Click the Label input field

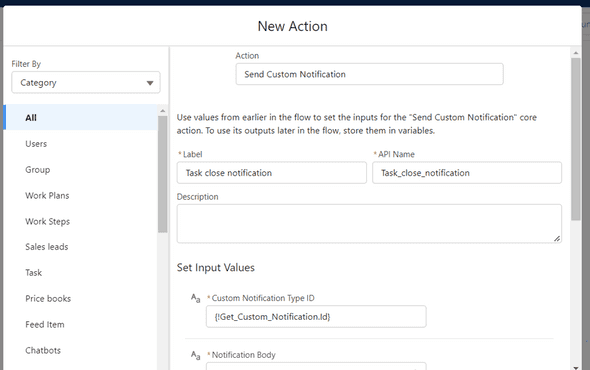[272, 173]
